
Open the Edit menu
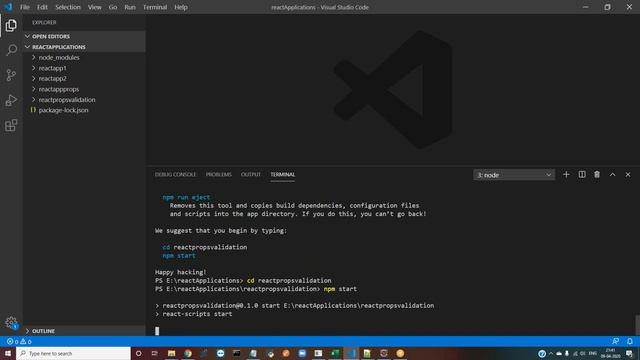coord(42,7)
